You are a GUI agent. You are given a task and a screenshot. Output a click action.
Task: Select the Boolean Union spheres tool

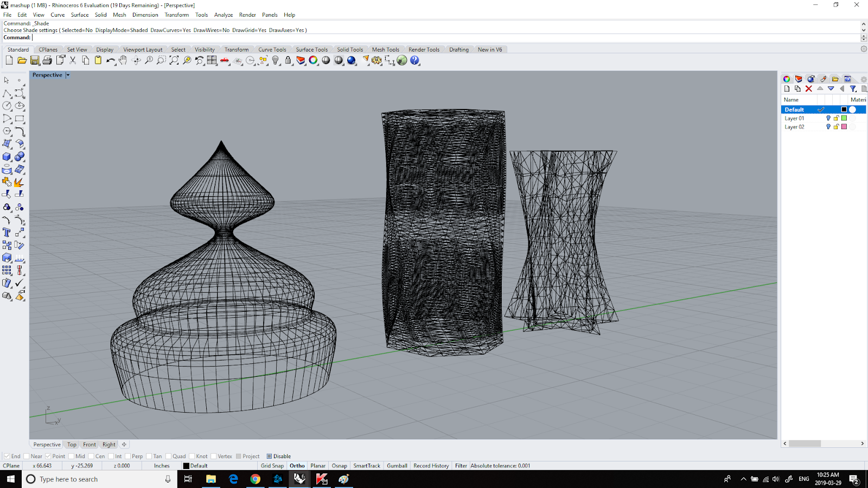click(20, 156)
